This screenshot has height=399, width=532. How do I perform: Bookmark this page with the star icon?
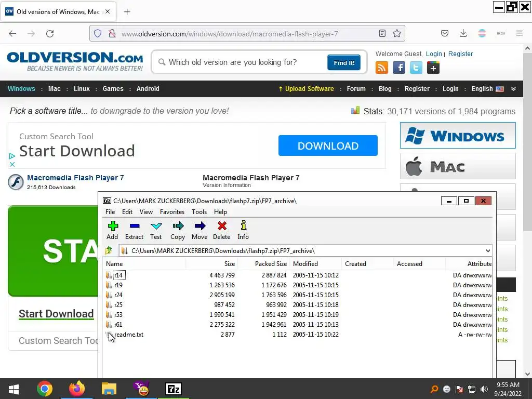[397, 33]
